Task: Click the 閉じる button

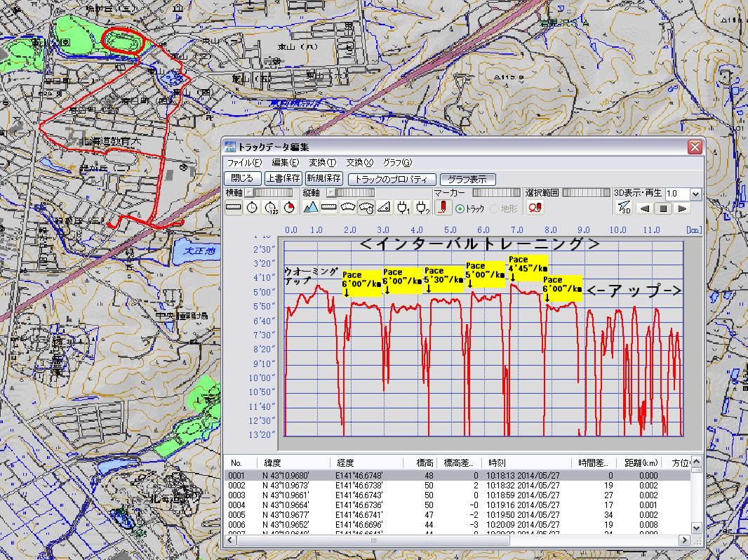Action: pyautogui.click(x=242, y=178)
